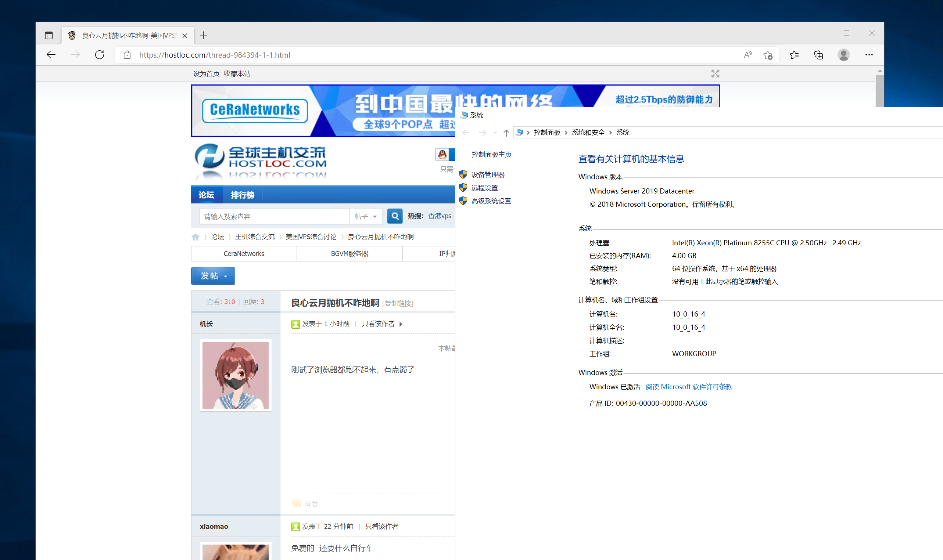Switch to the 排行榜 tab
The image size is (943, 560).
[243, 195]
